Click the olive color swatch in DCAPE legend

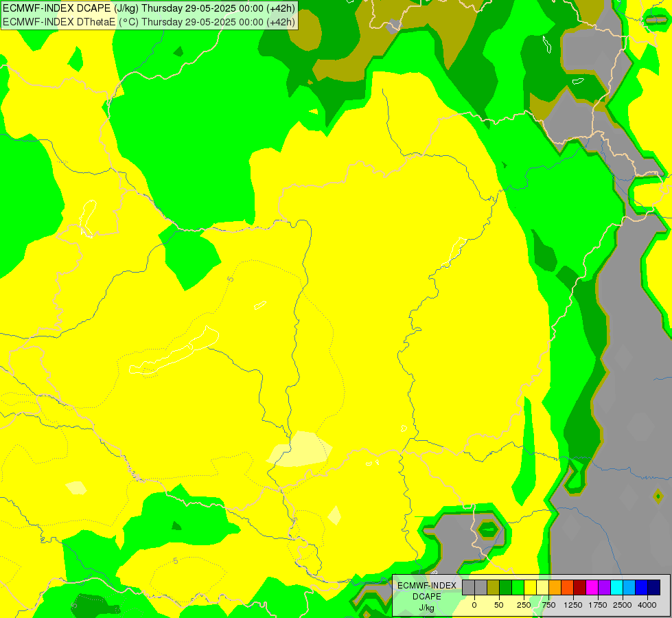click(494, 587)
